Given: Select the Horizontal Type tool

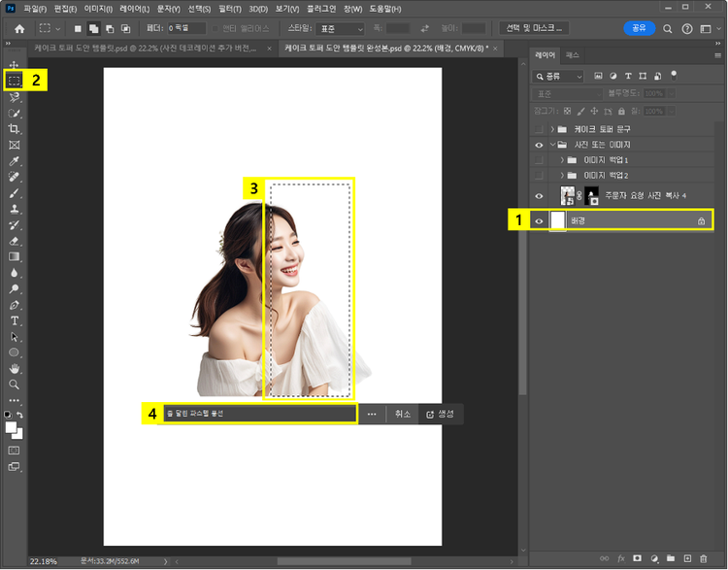Looking at the screenshot, I should tap(15, 320).
